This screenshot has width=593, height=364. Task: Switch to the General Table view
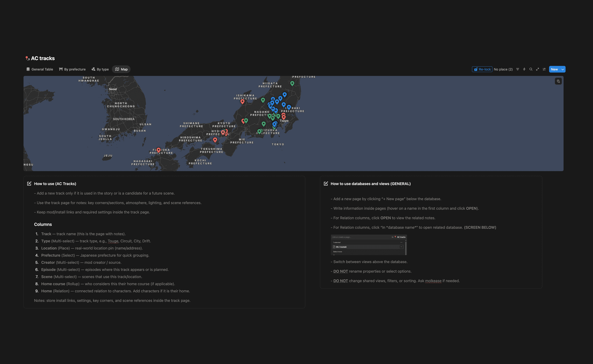pos(40,69)
